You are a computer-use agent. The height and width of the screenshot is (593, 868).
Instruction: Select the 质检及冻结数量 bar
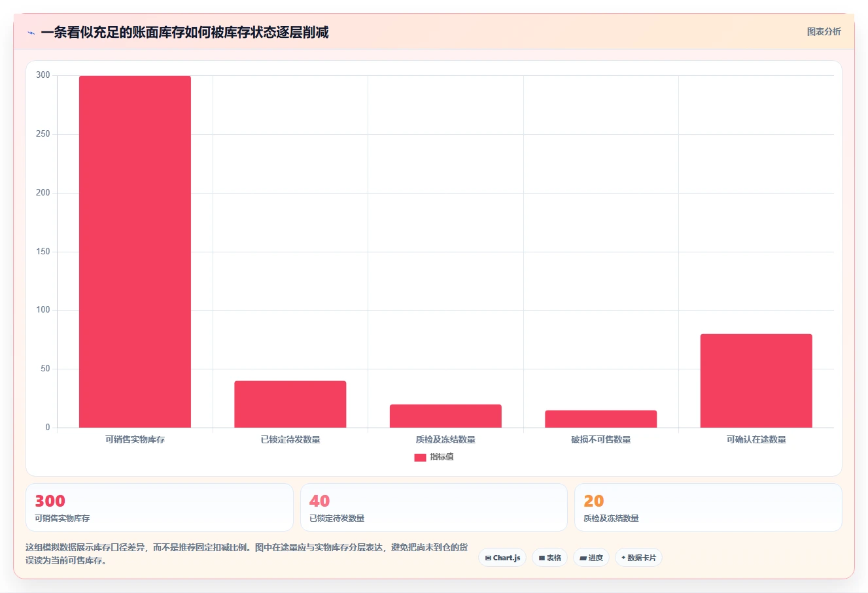click(445, 416)
